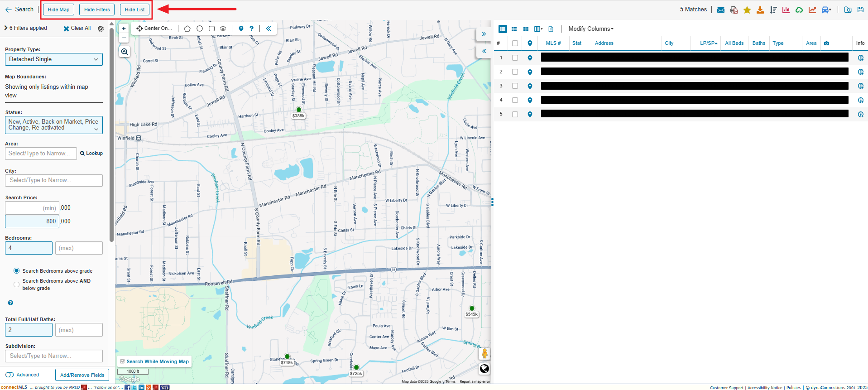Expand map panel with right double chevron

coord(484,34)
